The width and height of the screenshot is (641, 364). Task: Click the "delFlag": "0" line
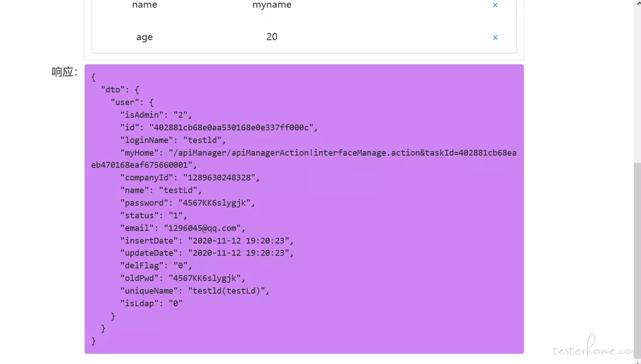point(156,266)
